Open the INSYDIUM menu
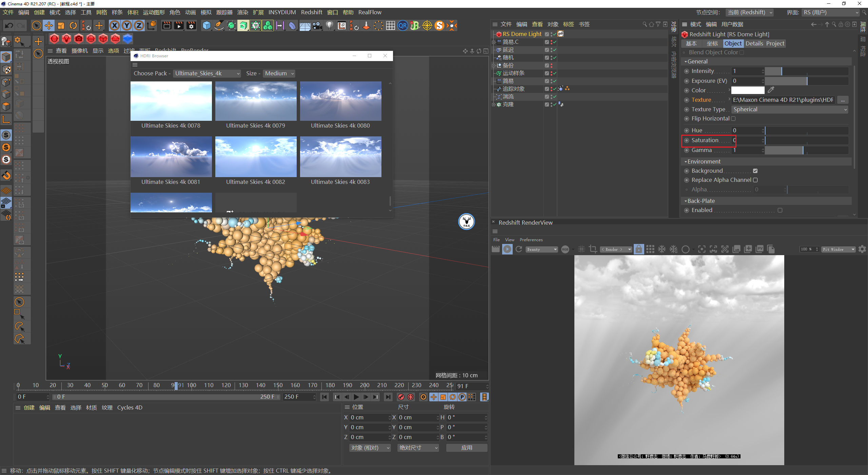The height and width of the screenshot is (475, 868). (282, 13)
